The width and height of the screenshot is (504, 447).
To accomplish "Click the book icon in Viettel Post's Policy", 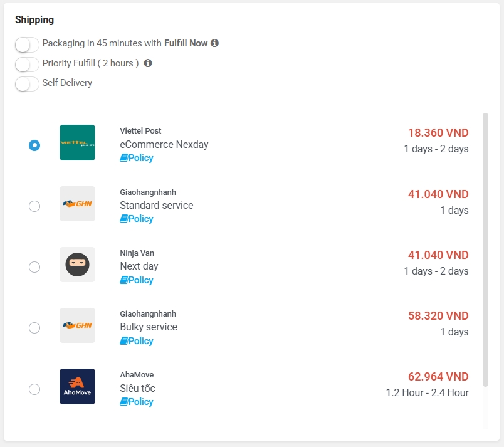I will coord(124,158).
